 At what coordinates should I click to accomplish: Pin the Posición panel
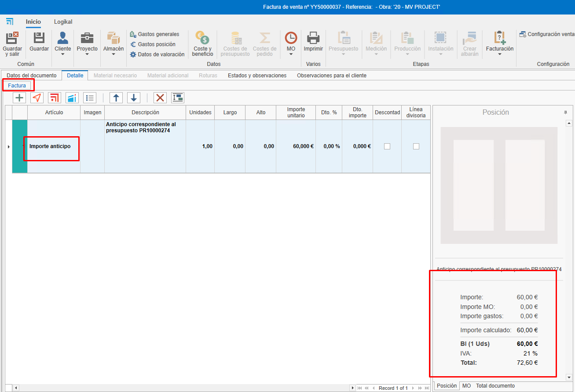pyautogui.click(x=566, y=113)
